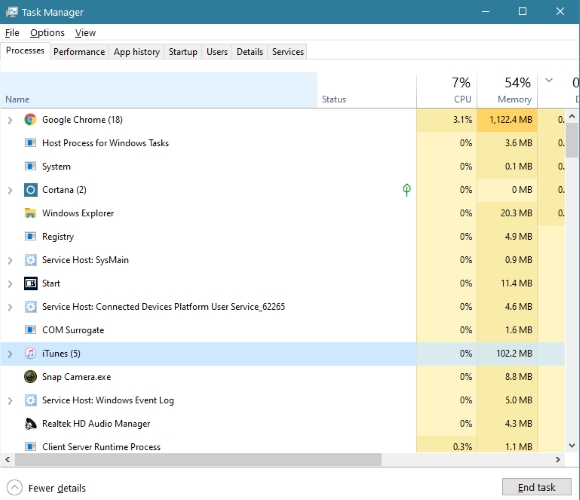
Task: Click the COM Surrogate process icon
Action: click(30, 330)
